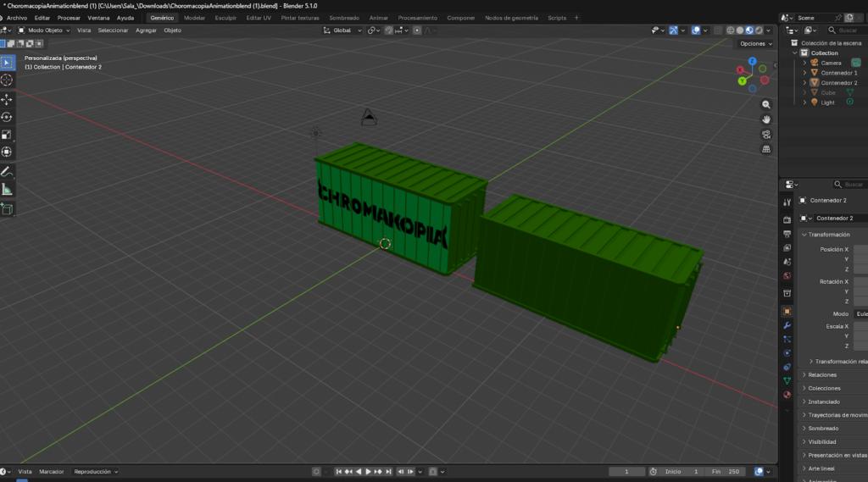868x482 pixels.
Task: Expand Contenedor 1 in outliner
Action: 805,73
